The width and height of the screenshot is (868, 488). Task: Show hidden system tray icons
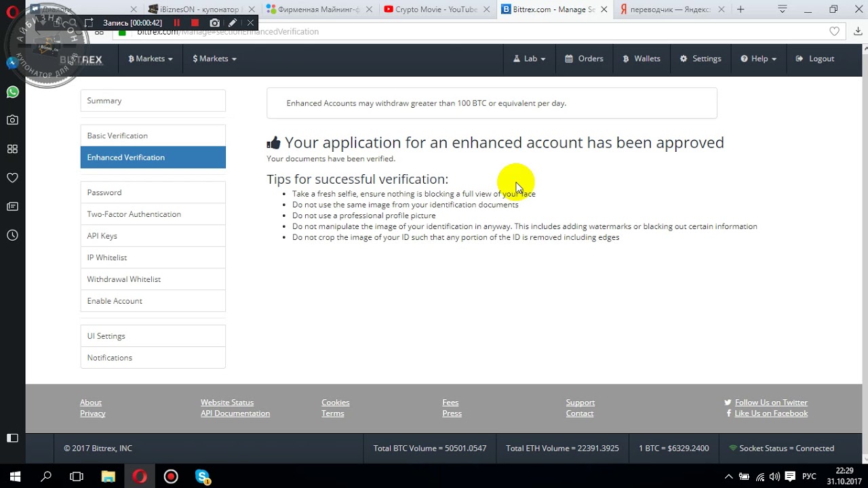pyautogui.click(x=728, y=476)
